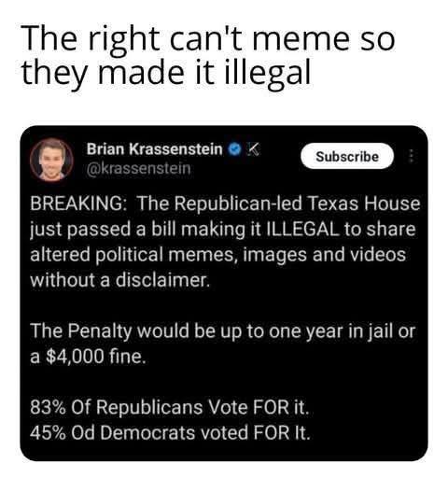This screenshot has height=478, width=448.
Task: Click the '83% Of Republicans Vote FOR it' line
Action: [x=170, y=407]
